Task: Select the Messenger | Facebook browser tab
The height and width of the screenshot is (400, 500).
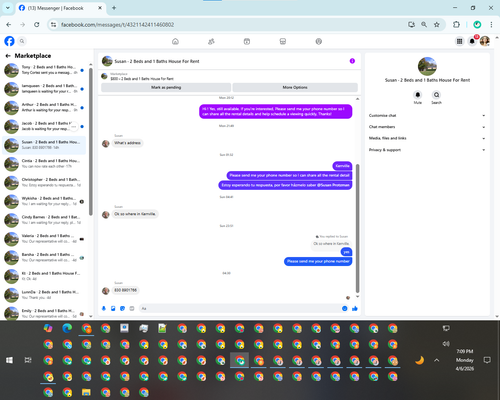Action: tap(60, 8)
